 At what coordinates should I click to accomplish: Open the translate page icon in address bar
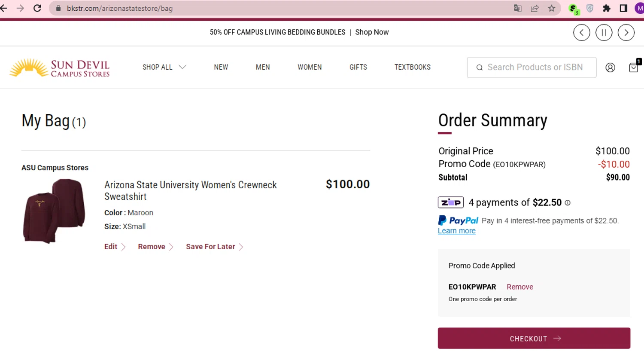(x=518, y=8)
